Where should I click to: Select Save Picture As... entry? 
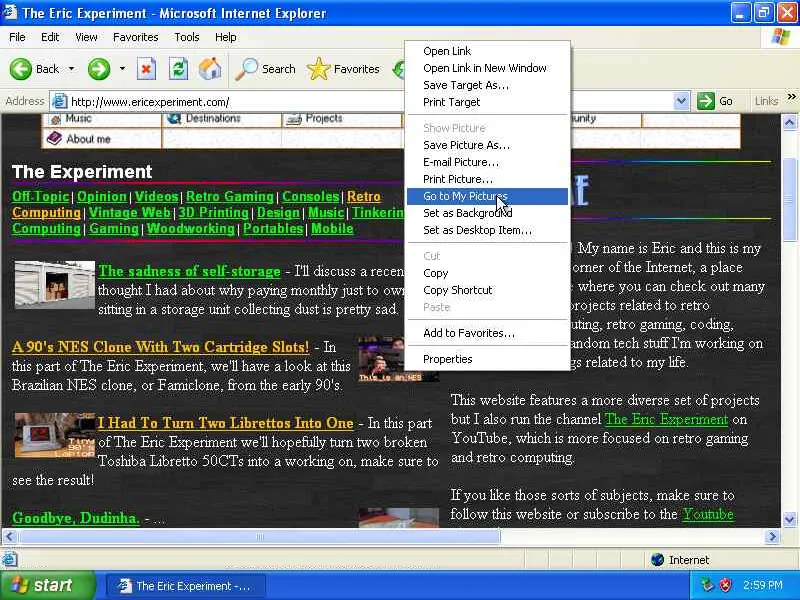[487, 145]
